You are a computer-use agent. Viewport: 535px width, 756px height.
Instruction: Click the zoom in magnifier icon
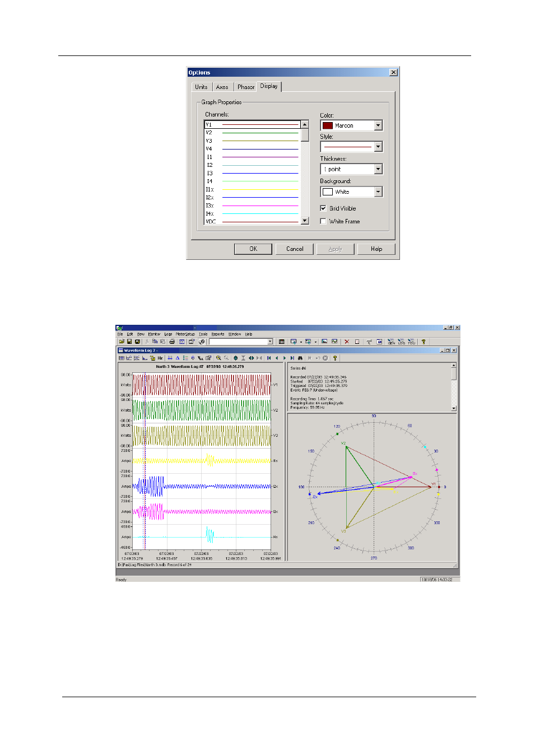pyautogui.click(x=218, y=358)
